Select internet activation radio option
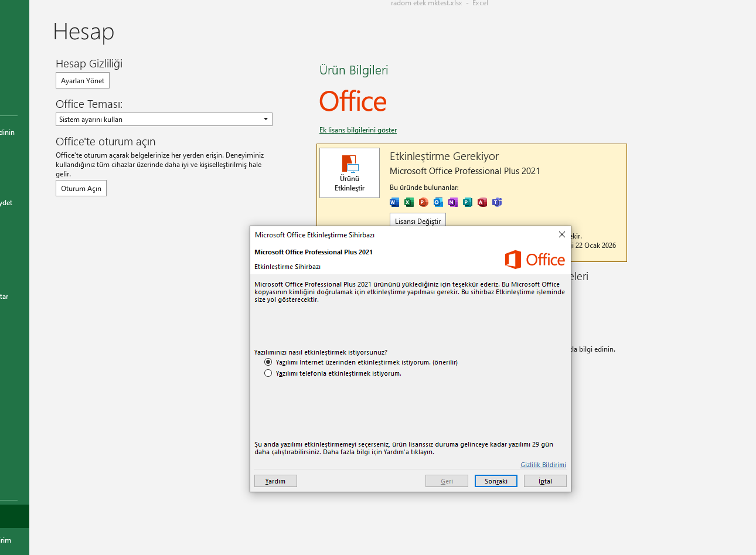Image resolution: width=756 pixels, height=555 pixels. click(268, 362)
